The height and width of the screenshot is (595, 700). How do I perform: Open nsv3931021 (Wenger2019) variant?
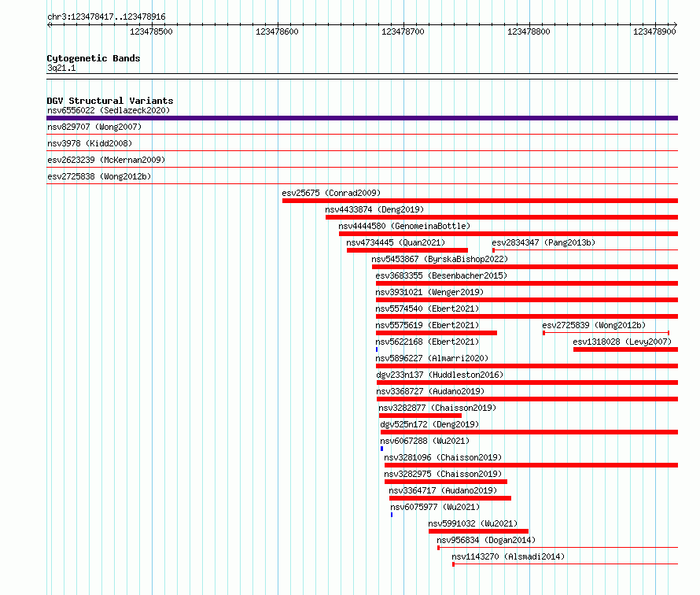click(429, 292)
